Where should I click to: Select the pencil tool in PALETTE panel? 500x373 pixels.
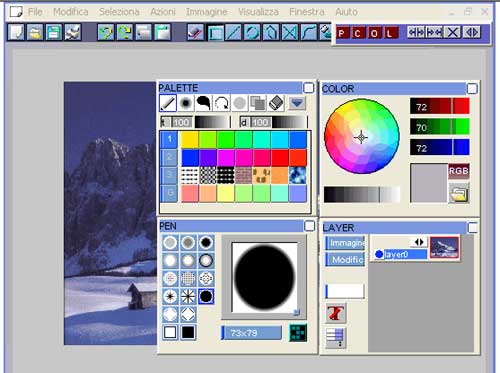click(x=168, y=103)
